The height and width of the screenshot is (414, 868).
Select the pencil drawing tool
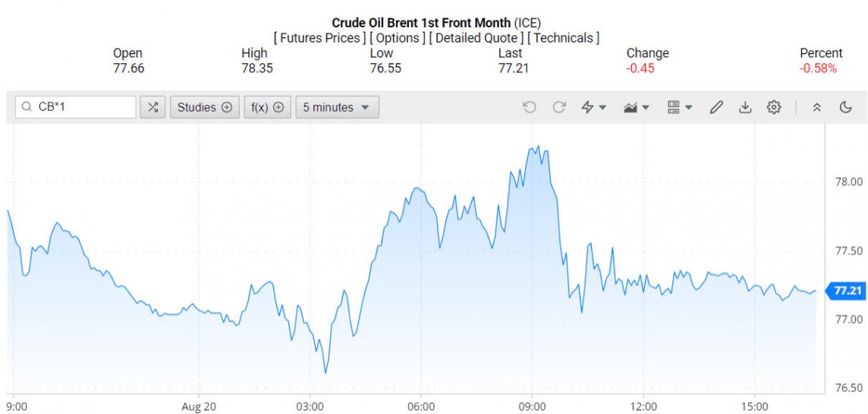click(716, 107)
